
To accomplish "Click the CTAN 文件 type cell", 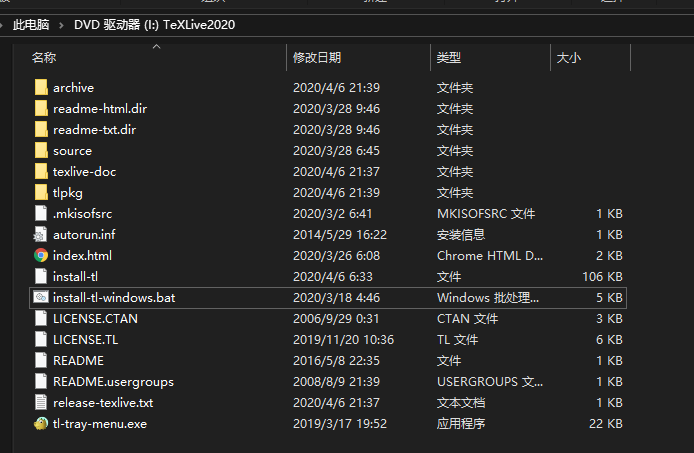I will [467, 319].
